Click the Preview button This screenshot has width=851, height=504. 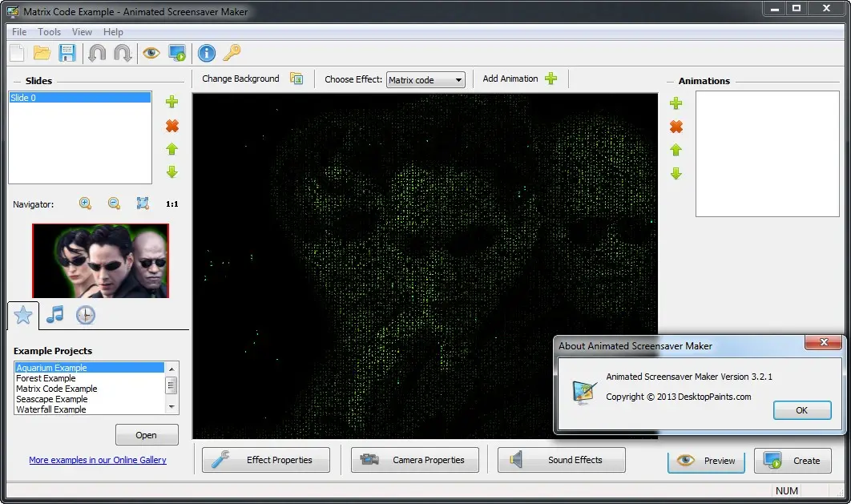706,461
